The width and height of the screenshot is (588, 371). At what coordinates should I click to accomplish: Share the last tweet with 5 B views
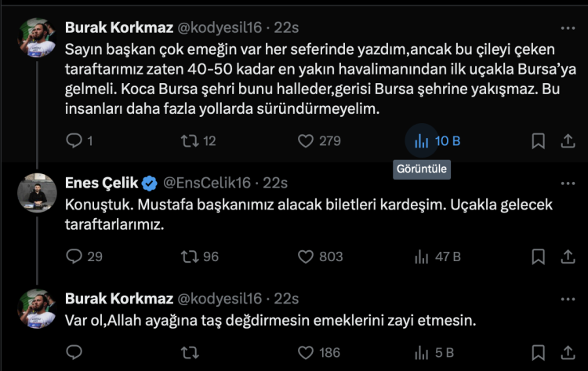[568, 352]
